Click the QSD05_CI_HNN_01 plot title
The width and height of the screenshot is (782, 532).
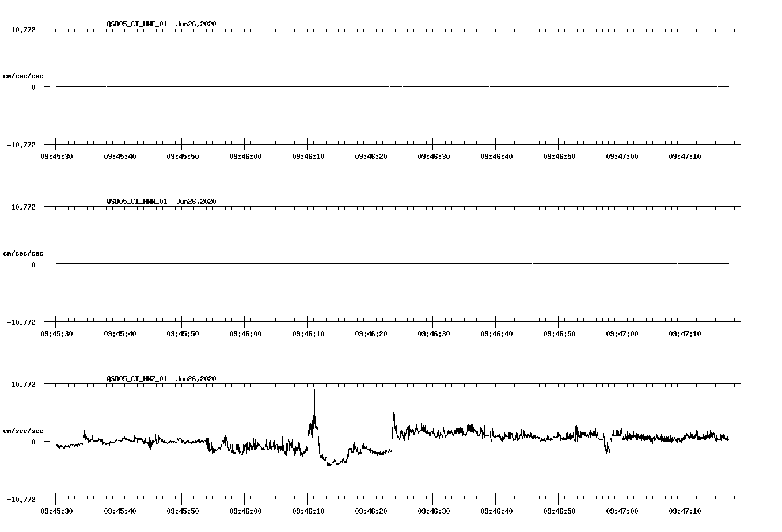coord(136,202)
